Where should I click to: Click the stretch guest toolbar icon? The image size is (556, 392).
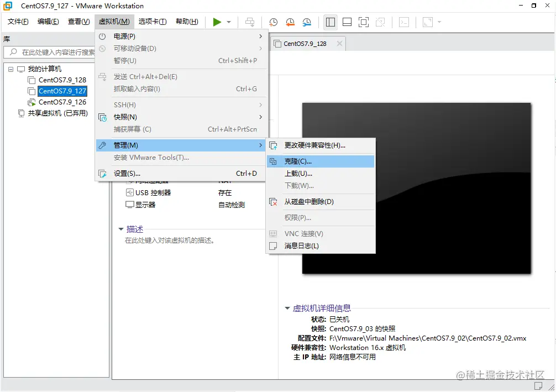click(428, 22)
